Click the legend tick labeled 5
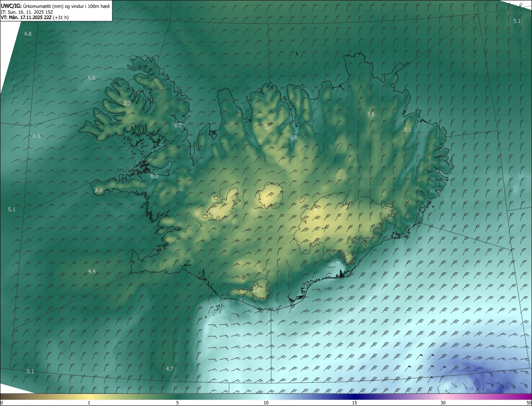532x406 pixels. coord(177,403)
